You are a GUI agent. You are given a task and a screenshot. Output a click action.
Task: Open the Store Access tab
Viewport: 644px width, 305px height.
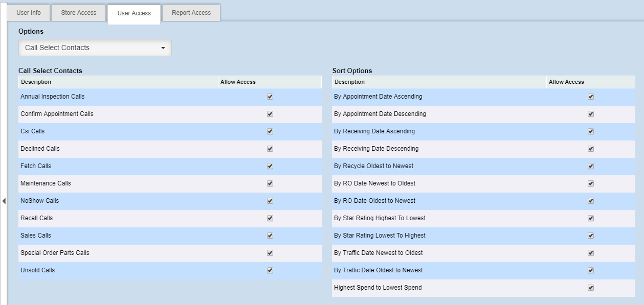point(78,13)
